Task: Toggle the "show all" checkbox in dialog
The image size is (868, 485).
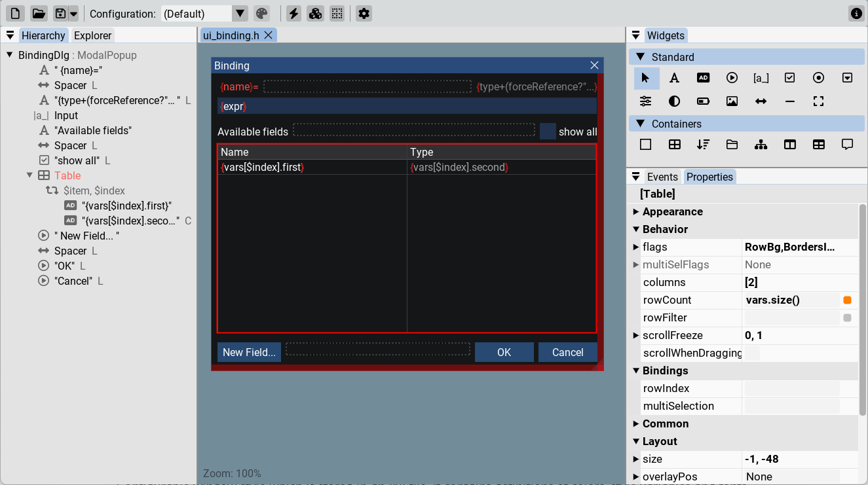Action: click(548, 132)
